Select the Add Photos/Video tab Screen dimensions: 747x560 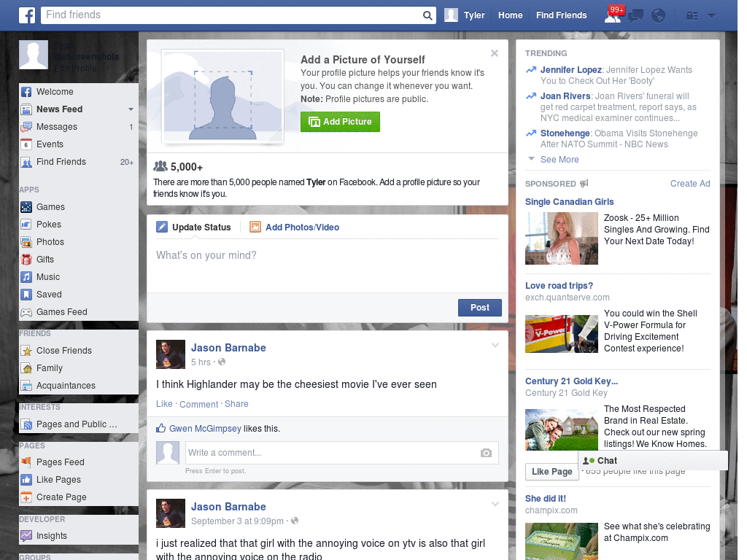click(x=295, y=227)
